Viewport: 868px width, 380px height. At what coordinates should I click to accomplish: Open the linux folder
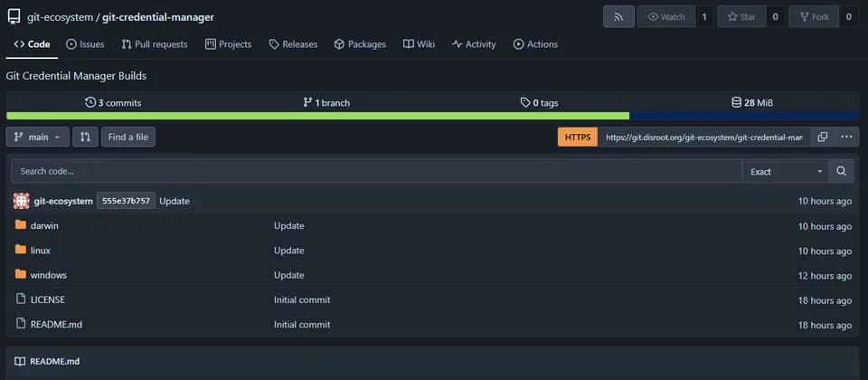[x=41, y=251]
